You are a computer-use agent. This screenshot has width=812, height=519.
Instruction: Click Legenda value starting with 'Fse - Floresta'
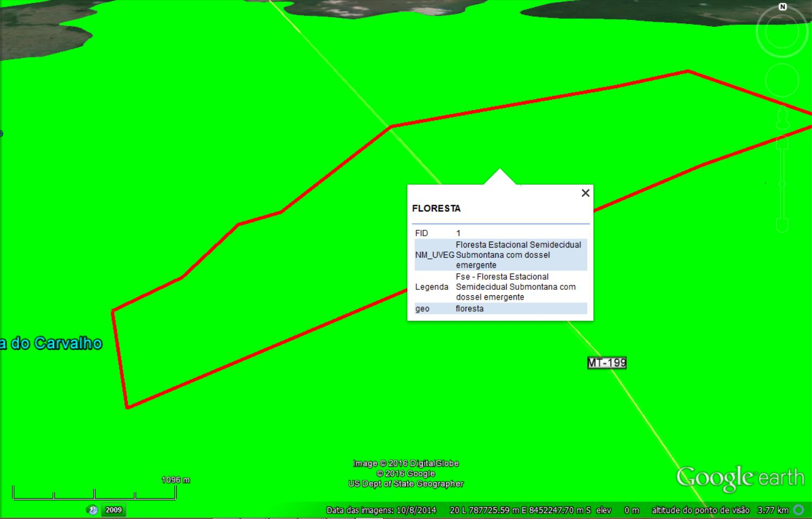tap(516, 287)
